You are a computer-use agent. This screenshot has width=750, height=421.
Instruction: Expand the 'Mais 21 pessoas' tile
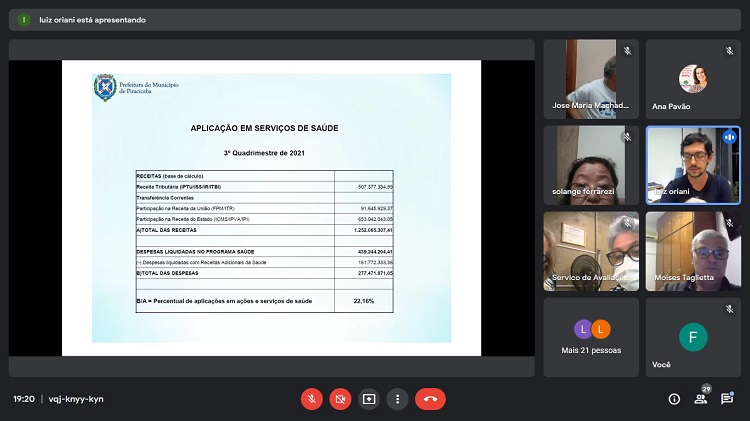pos(592,337)
